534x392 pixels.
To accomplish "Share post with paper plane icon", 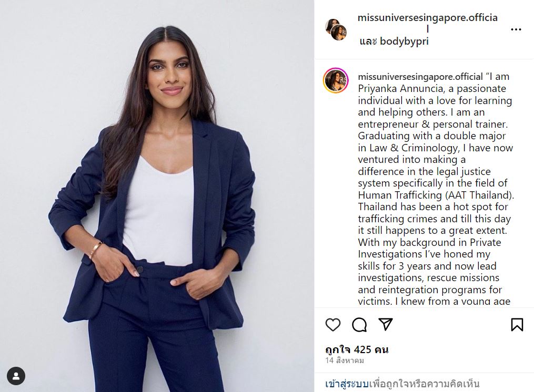I will coord(386,324).
